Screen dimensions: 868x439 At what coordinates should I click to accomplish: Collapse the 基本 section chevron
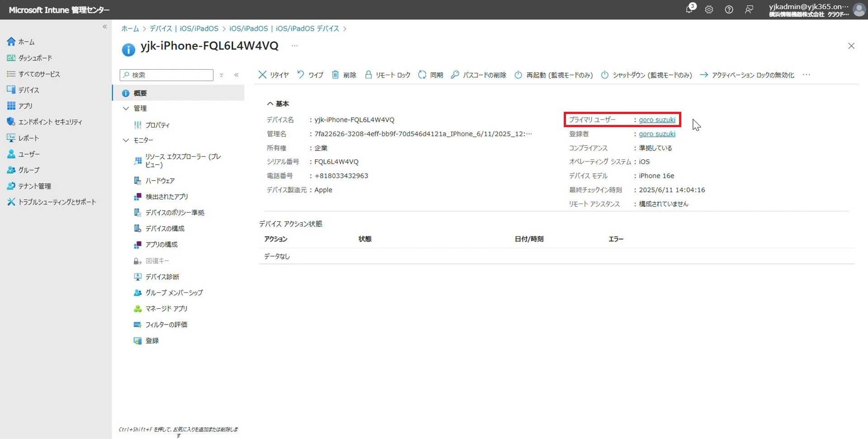(x=270, y=104)
